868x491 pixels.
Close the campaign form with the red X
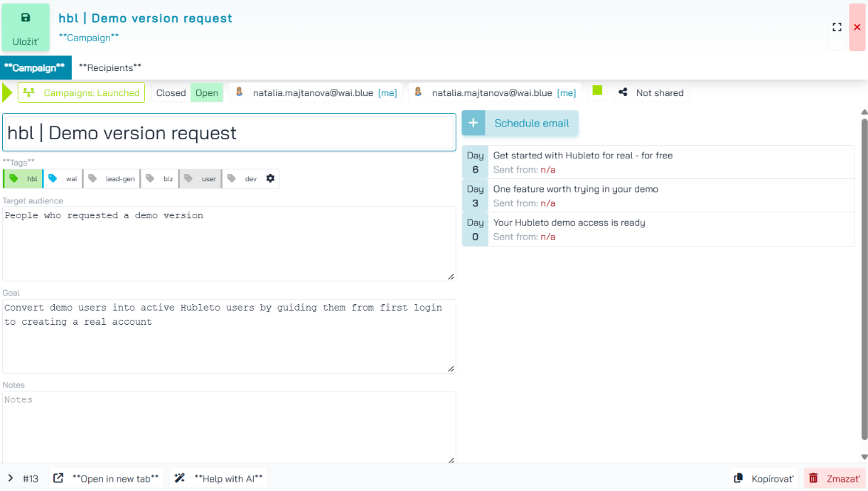pos(857,27)
